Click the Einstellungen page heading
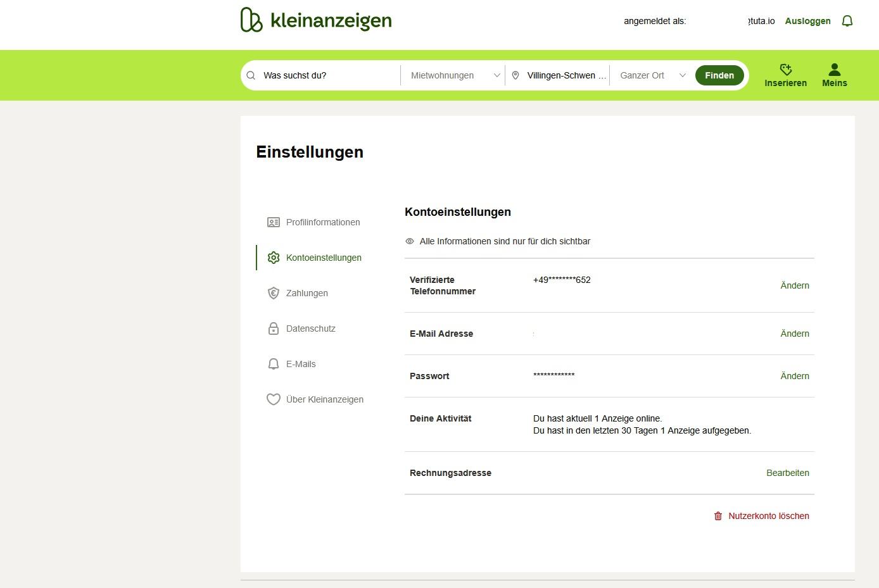Viewport: 879px width, 588px height. point(310,152)
